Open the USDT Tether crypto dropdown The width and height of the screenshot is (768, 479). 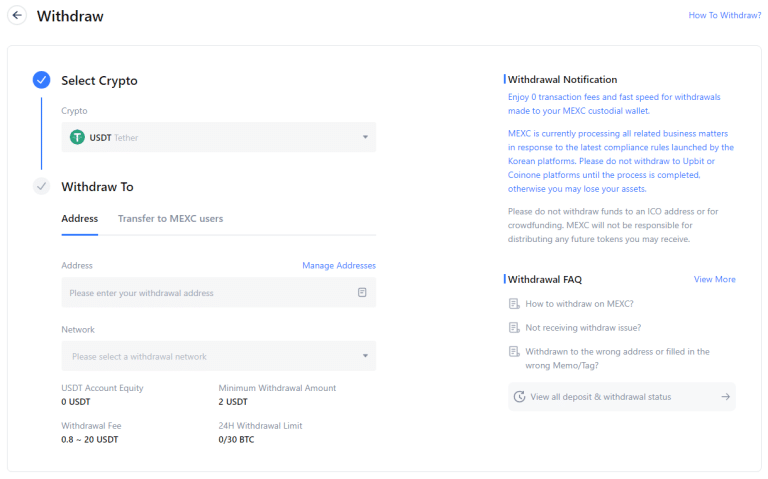coord(218,137)
